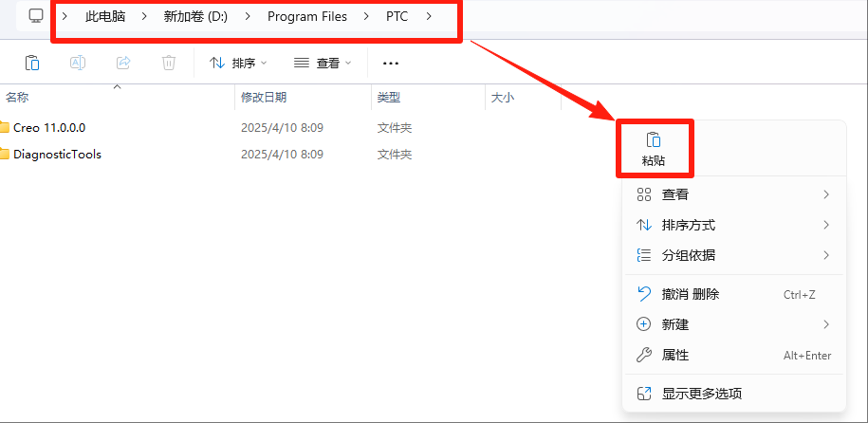Go to Program Files in the breadcrumb

click(x=307, y=17)
